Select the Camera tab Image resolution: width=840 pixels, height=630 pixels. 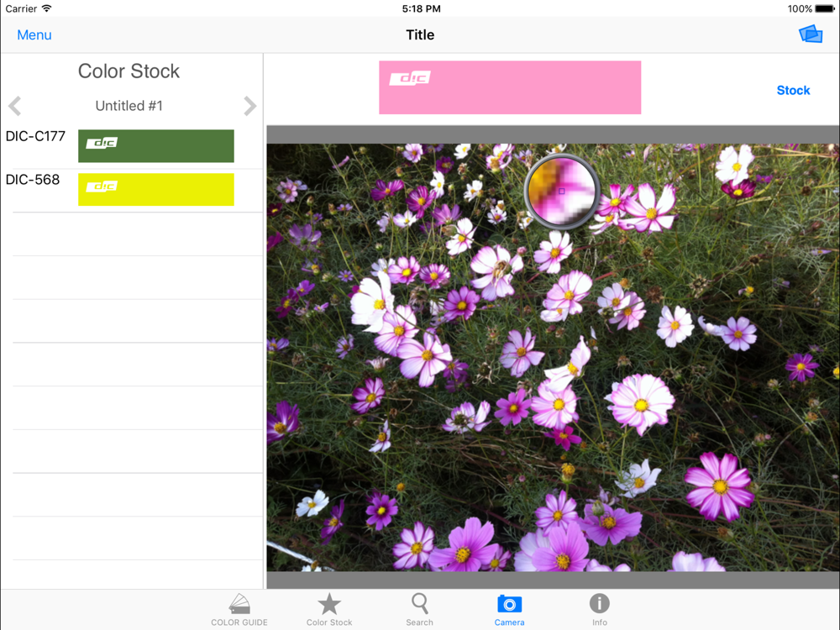(509, 610)
